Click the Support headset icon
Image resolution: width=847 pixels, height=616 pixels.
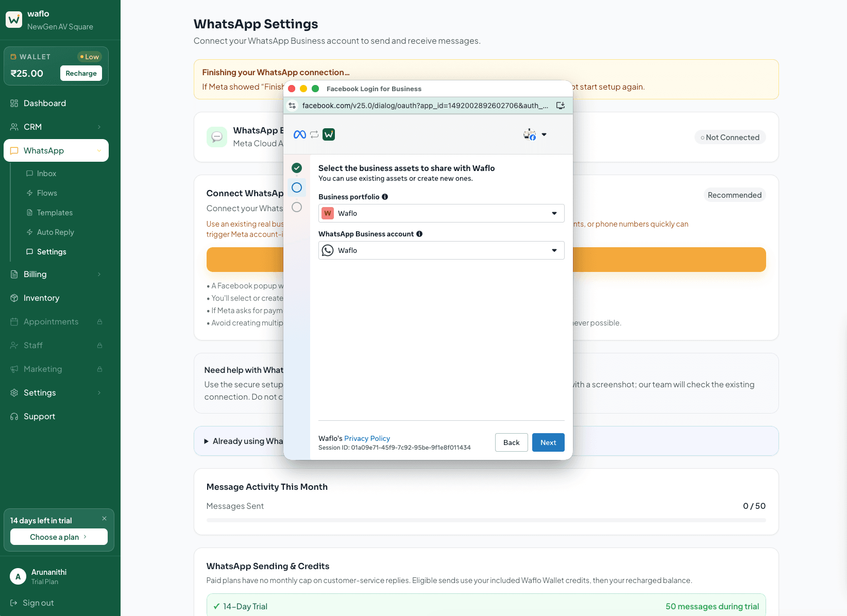(x=14, y=416)
